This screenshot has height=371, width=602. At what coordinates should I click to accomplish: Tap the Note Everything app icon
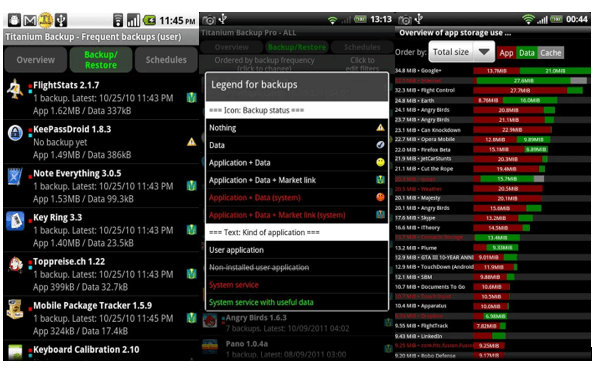[15, 177]
